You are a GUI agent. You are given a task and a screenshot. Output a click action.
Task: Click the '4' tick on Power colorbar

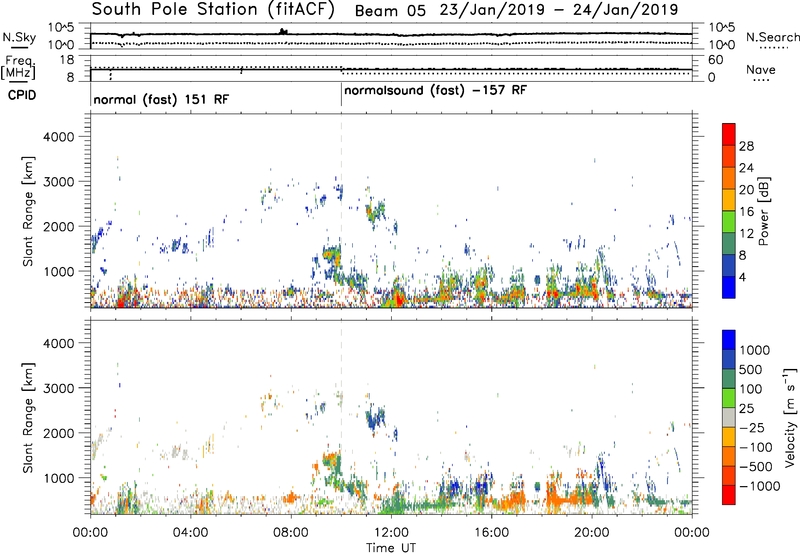coord(742,277)
